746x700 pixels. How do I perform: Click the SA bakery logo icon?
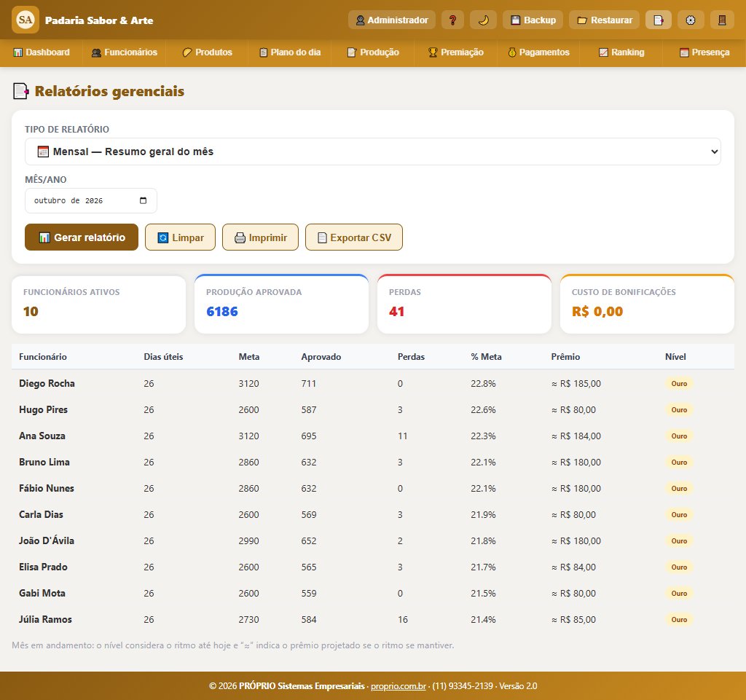pyautogui.click(x=25, y=20)
